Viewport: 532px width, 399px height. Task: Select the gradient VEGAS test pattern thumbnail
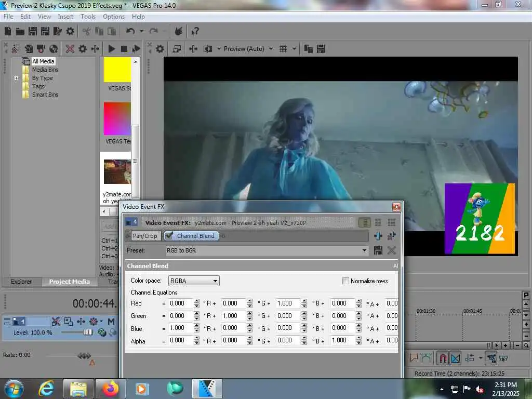[x=117, y=119]
